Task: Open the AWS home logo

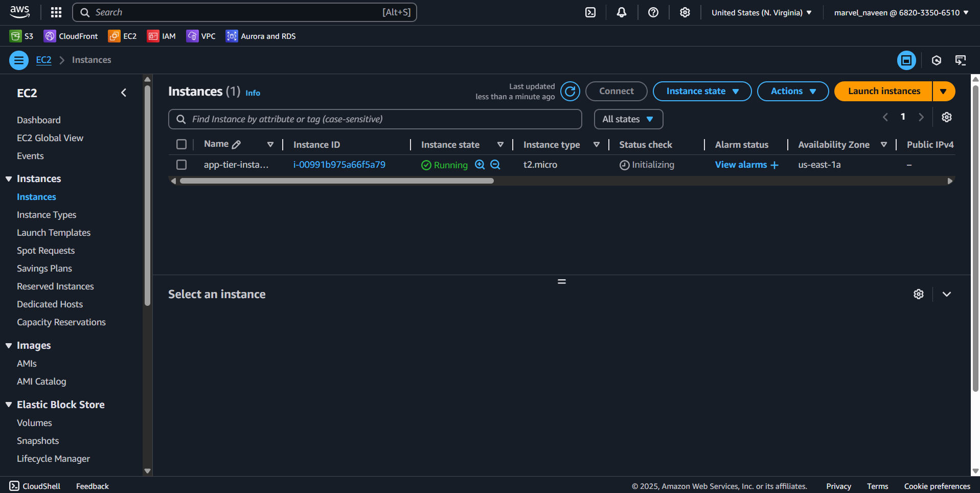Action: coord(20,12)
